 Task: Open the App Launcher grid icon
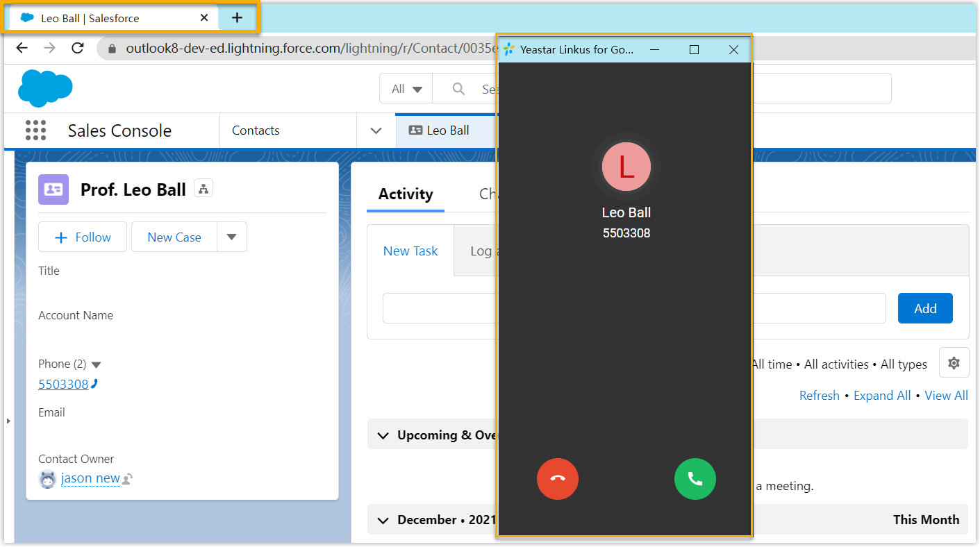[35, 131]
